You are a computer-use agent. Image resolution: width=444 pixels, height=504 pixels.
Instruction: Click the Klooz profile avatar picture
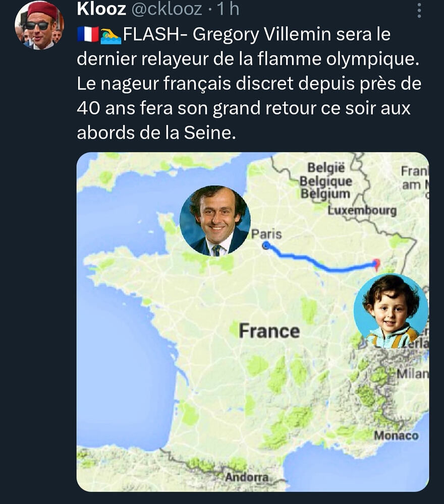coord(39,25)
